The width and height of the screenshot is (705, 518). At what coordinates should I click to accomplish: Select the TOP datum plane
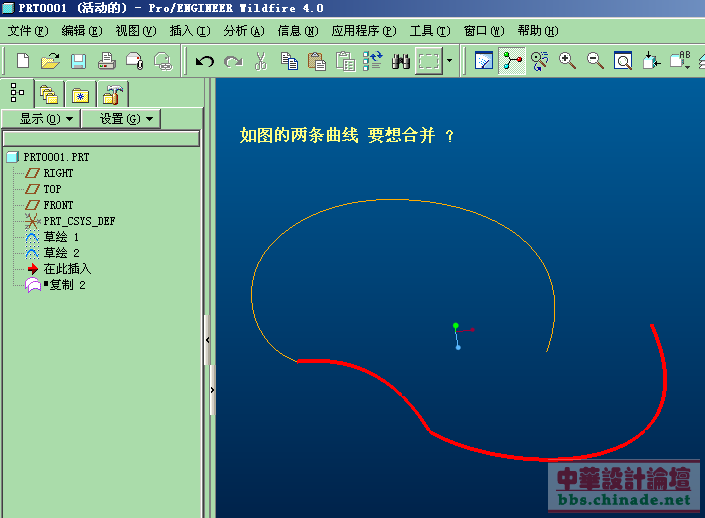point(44,189)
